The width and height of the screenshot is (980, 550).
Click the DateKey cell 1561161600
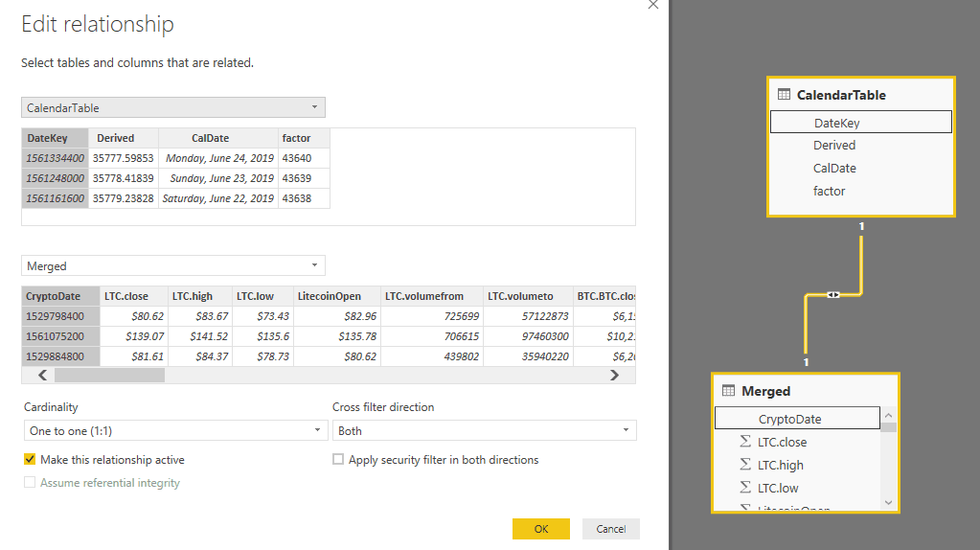click(55, 198)
